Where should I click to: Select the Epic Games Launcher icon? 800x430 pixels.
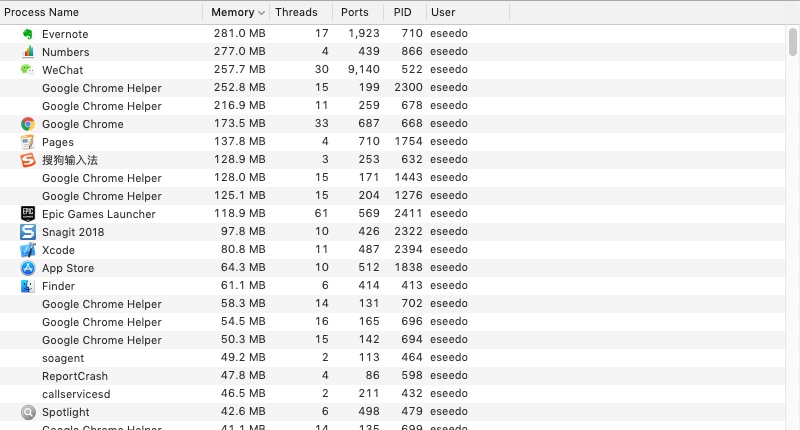pyautogui.click(x=28, y=214)
